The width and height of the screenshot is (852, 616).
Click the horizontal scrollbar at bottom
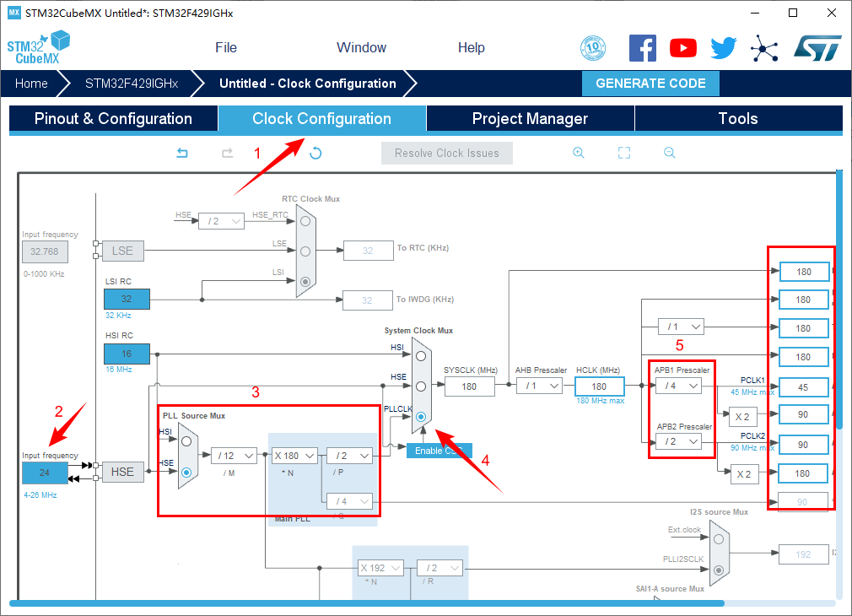tap(367, 603)
